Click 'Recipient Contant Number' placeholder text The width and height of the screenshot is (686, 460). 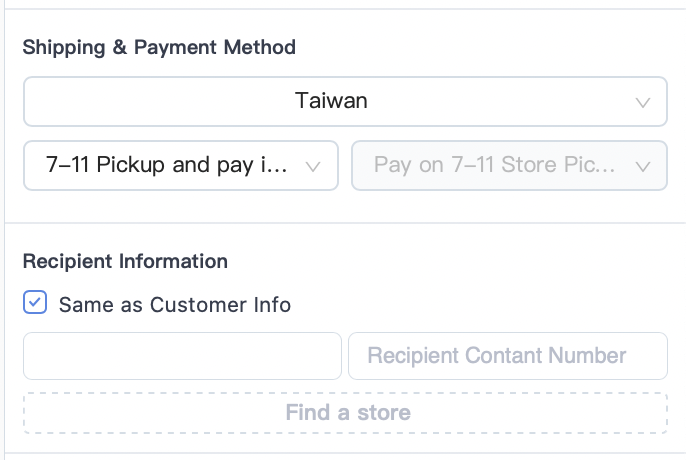coord(497,355)
